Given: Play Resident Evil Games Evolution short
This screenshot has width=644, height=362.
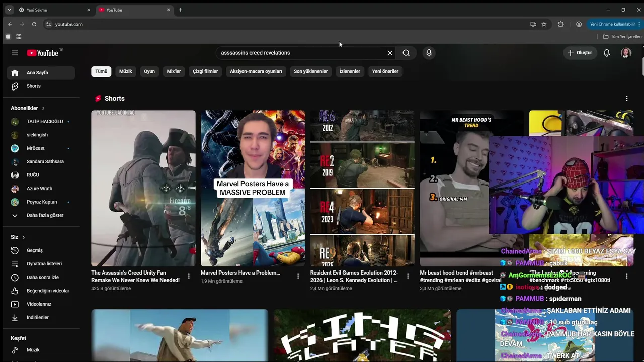Looking at the screenshot, I should (x=362, y=189).
